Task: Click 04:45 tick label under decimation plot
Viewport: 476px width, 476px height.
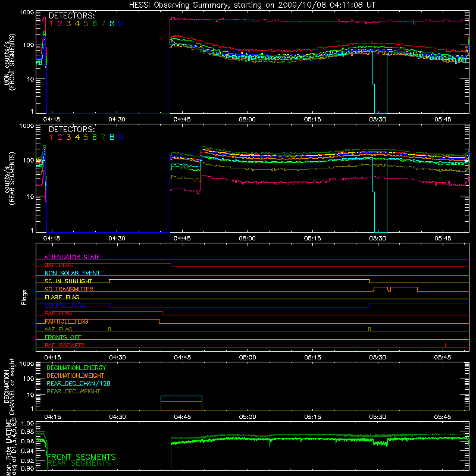Action: coord(183,417)
